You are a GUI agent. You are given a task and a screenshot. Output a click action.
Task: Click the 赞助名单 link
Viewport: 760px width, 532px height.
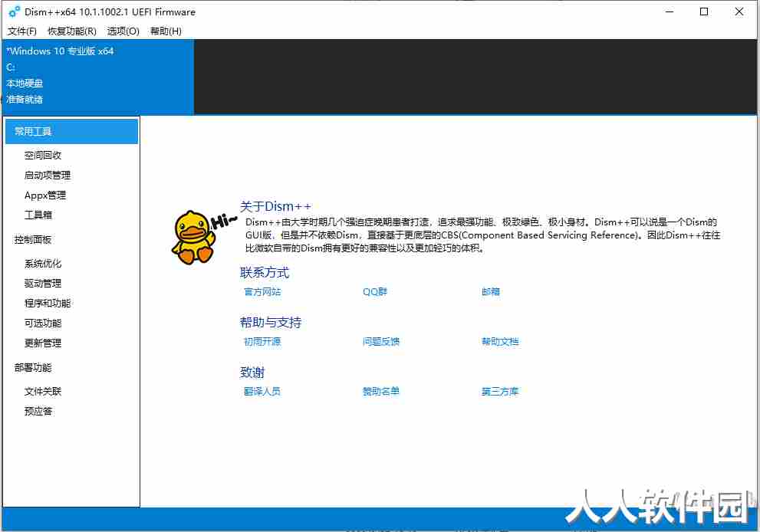[x=381, y=392]
